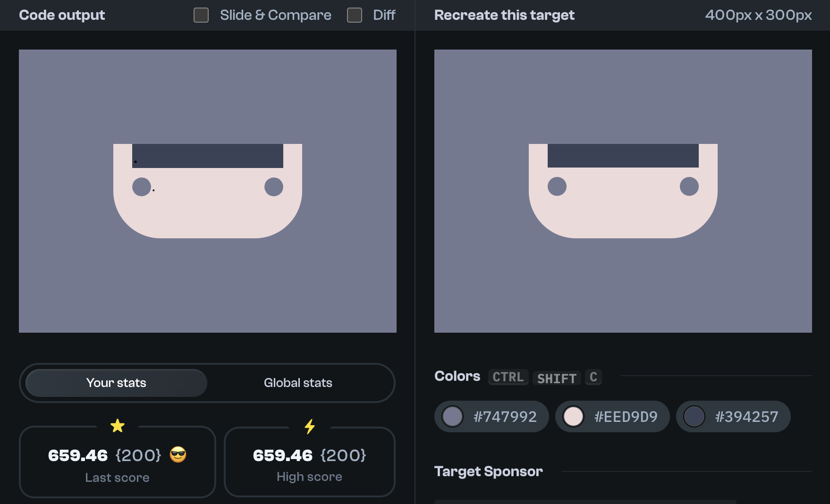Image resolution: width=830 pixels, height=504 pixels.
Task: Click the Target Sponsor heading
Action: 489,471
